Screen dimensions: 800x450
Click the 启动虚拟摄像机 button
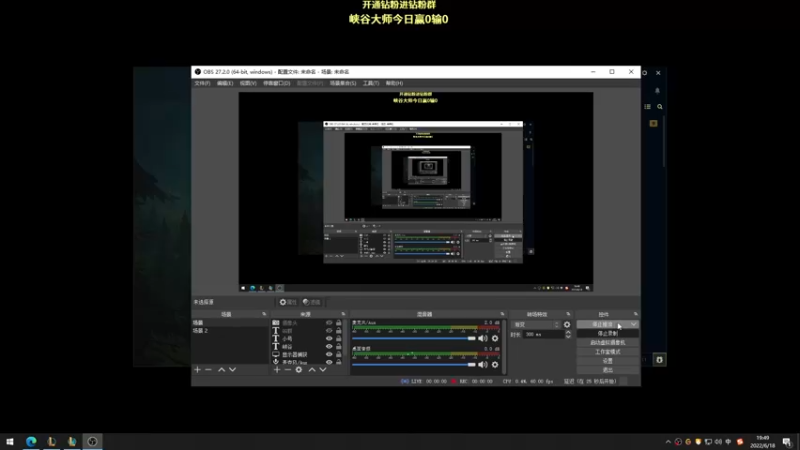point(608,343)
